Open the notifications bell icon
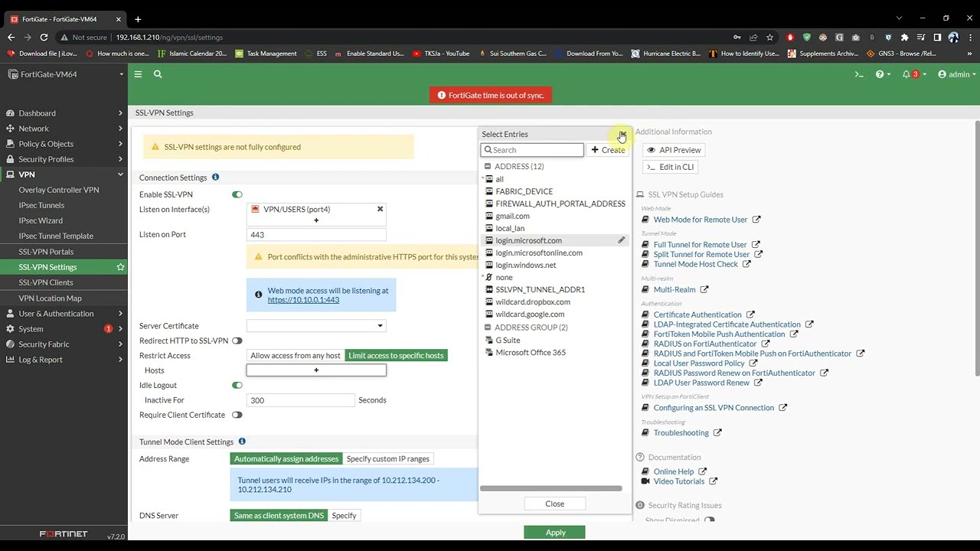 906,74
